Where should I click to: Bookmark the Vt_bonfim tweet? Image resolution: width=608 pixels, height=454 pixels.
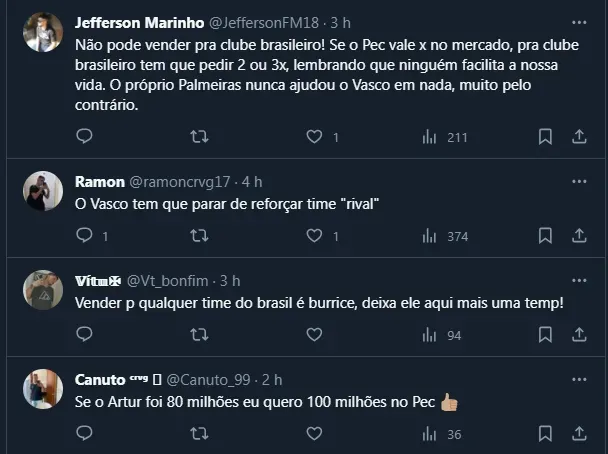pos(545,335)
